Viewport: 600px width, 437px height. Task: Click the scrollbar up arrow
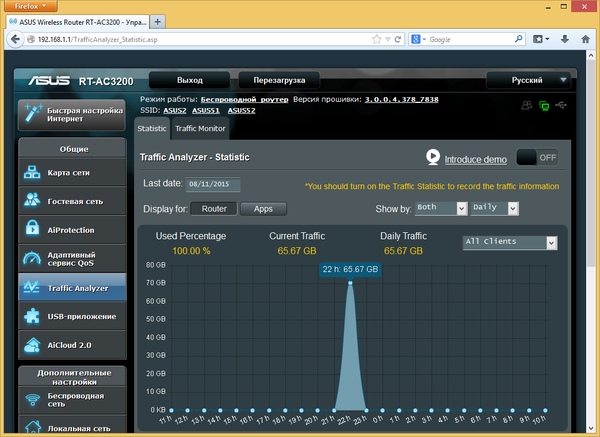pyautogui.click(x=591, y=56)
